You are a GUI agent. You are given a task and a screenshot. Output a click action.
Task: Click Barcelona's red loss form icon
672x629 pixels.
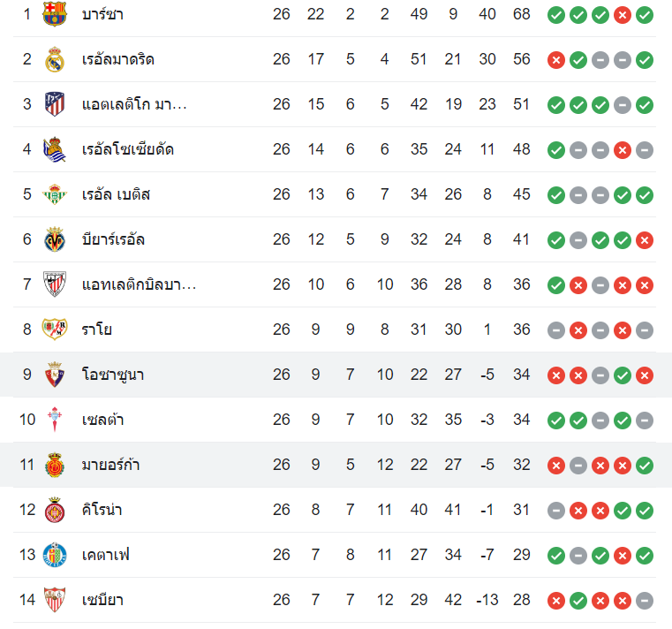(x=623, y=14)
